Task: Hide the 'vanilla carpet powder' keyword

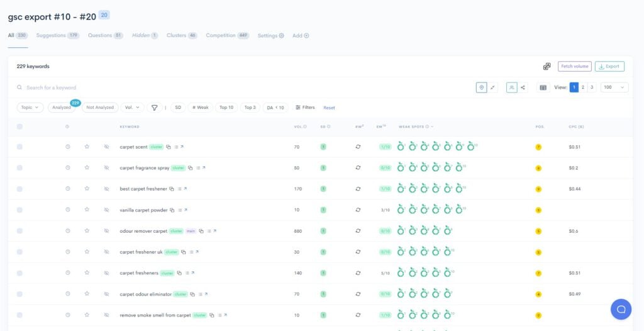Action: pos(106,210)
